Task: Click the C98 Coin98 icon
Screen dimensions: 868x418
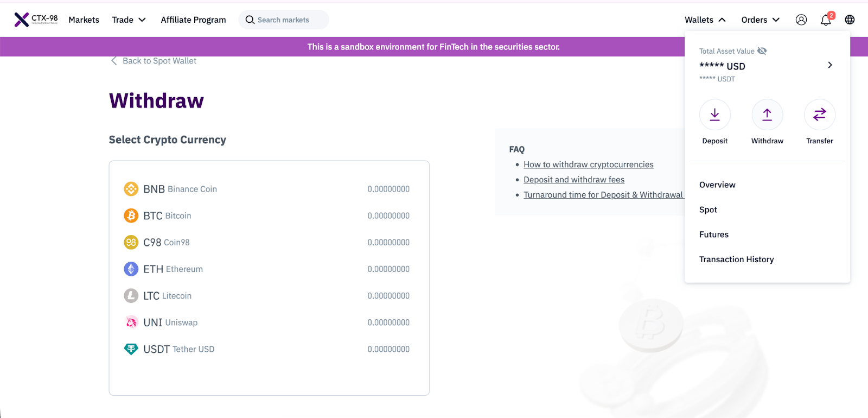Action: (131, 242)
